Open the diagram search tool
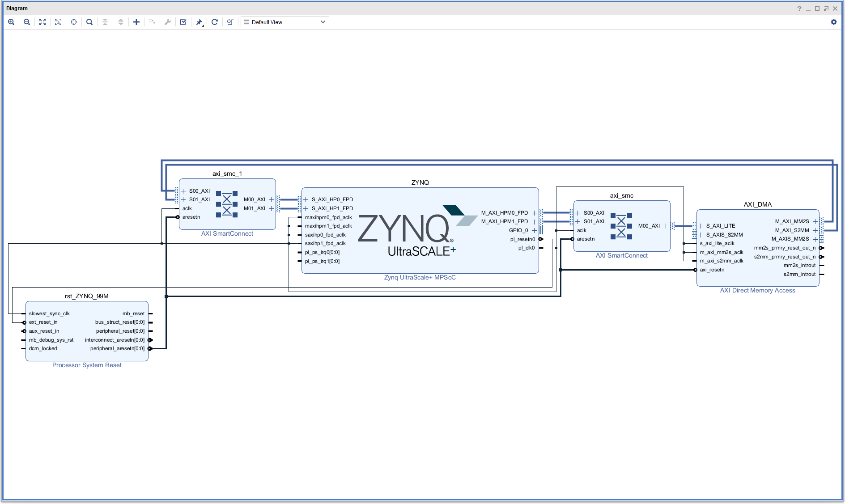The image size is (845, 504). tap(89, 22)
